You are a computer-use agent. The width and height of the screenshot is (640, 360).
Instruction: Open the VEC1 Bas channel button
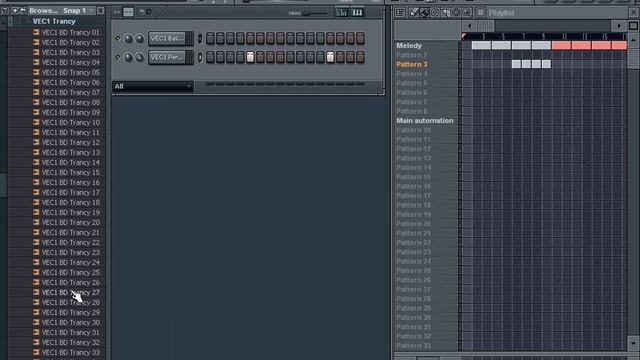[x=167, y=38]
